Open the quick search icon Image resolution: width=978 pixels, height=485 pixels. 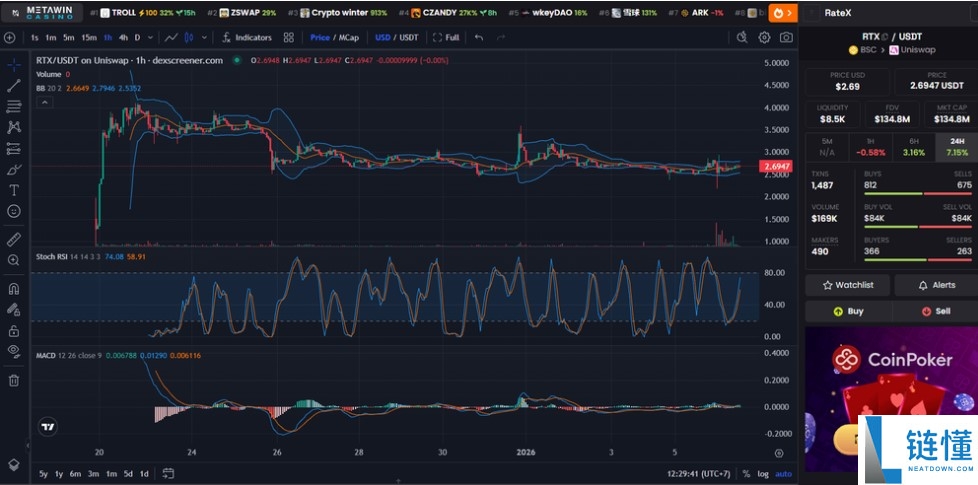tap(742, 37)
